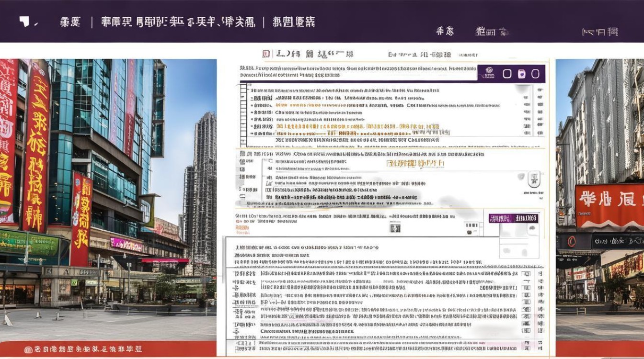The height and width of the screenshot is (359, 644).
Task: Click the middle shield icon in purple toolbar
Action: coord(522,74)
